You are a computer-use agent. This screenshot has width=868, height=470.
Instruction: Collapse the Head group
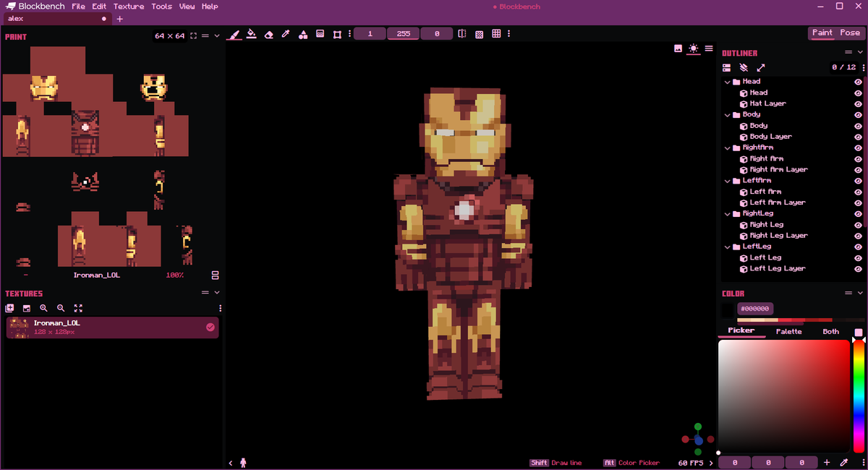point(728,82)
